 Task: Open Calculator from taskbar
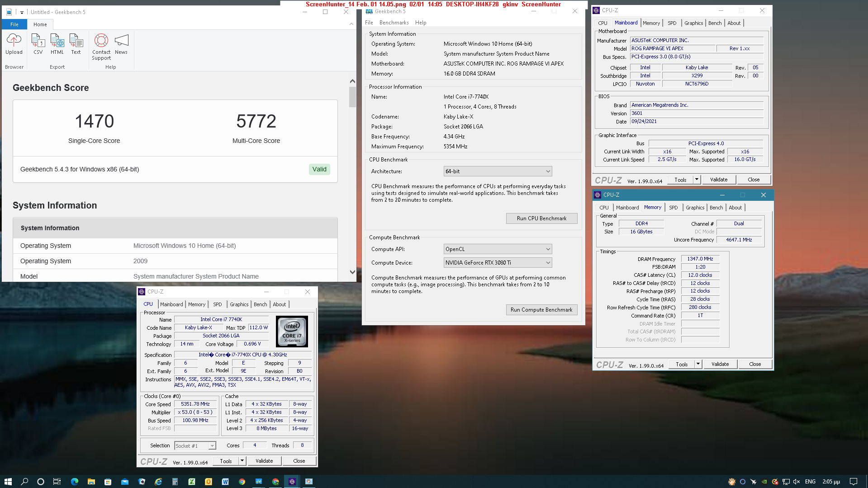point(175,482)
